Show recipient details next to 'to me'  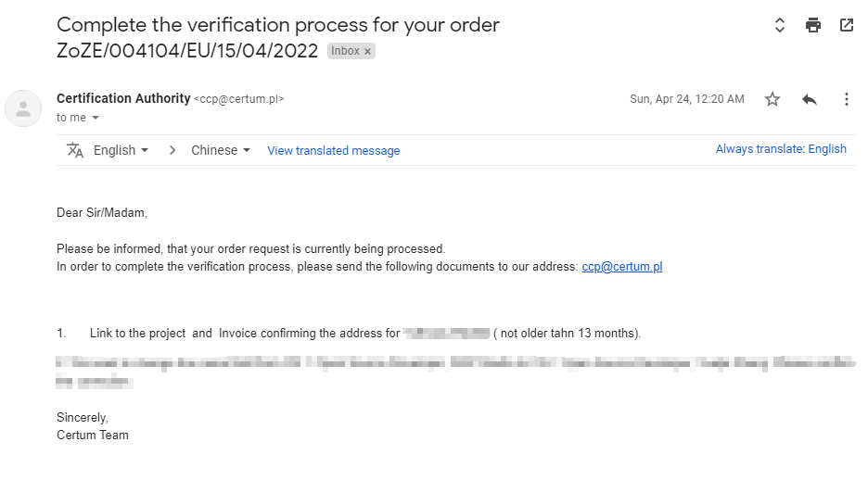[x=96, y=119]
